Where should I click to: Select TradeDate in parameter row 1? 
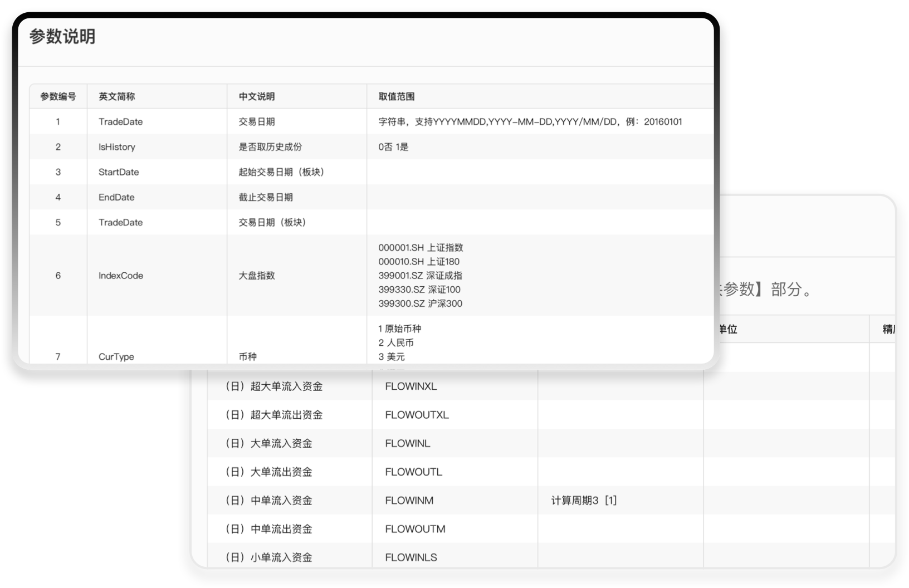pos(120,122)
